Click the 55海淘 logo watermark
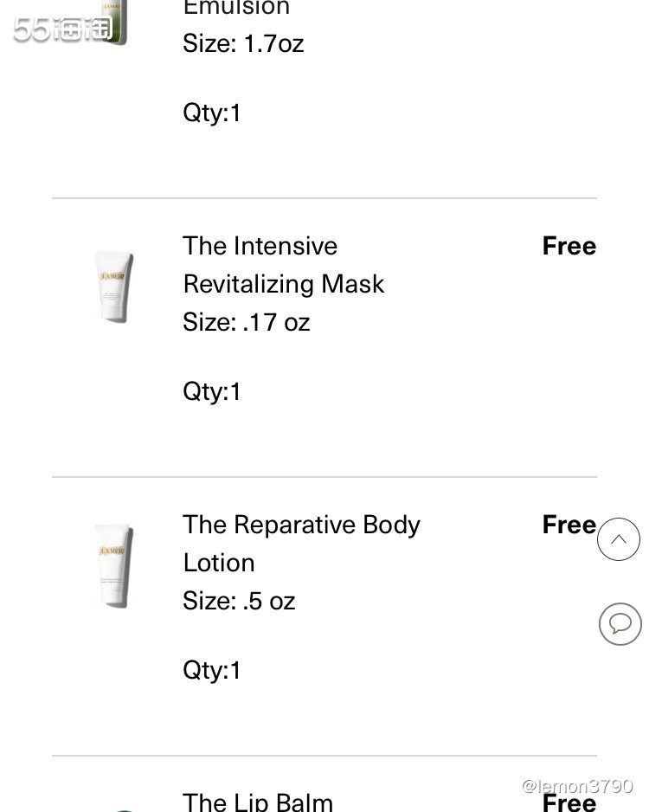Image resolution: width=649 pixels, height=812 pixels. [62, 29]
